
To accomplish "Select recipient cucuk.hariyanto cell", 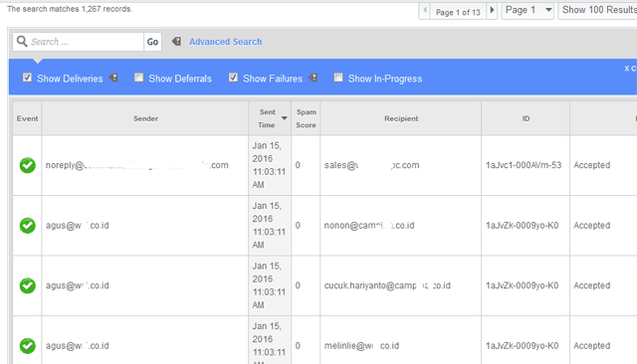I will click(401, 285).
